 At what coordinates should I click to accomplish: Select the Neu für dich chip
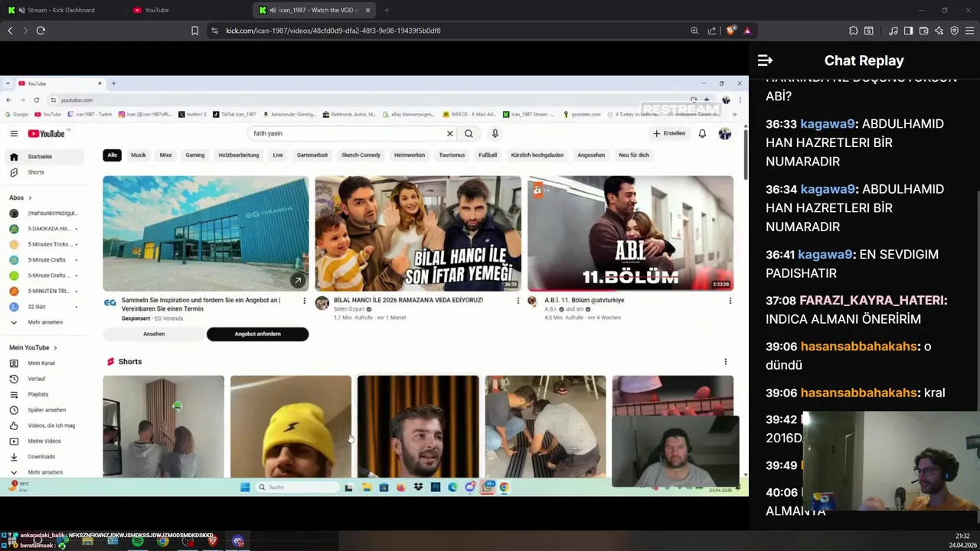(x=634, y=155)
